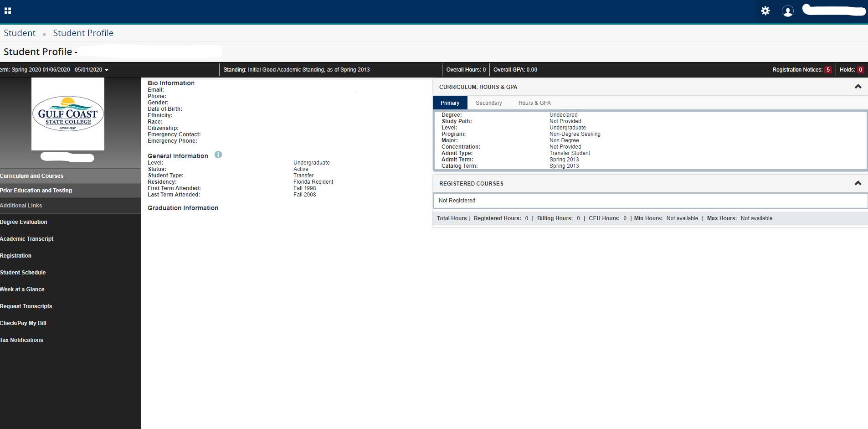Click the Gulf Coast State College logo
The height and width of the screenshot is (429, 868).
(x=67, y=114)
